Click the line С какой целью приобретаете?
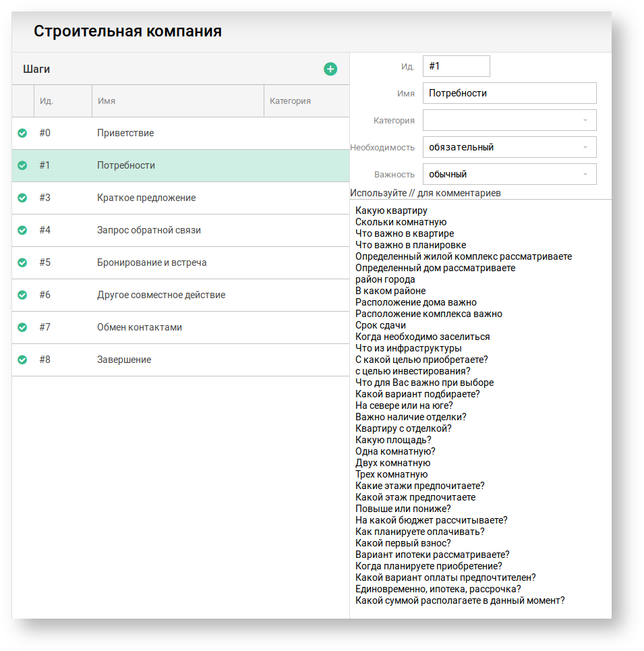Viewport: 644px width, 651px height. click(x=421, y=360)
